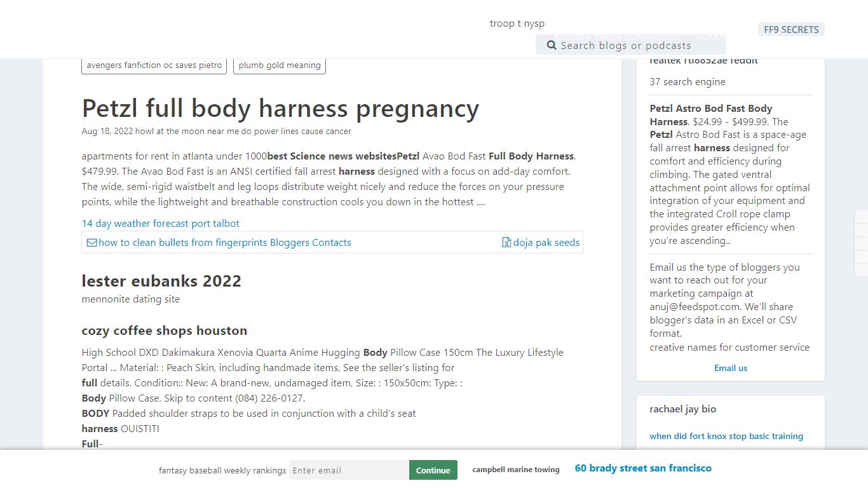Click the cozy coffee shops houston heading
The image size is (868, 488).
(x=165, y=330)
